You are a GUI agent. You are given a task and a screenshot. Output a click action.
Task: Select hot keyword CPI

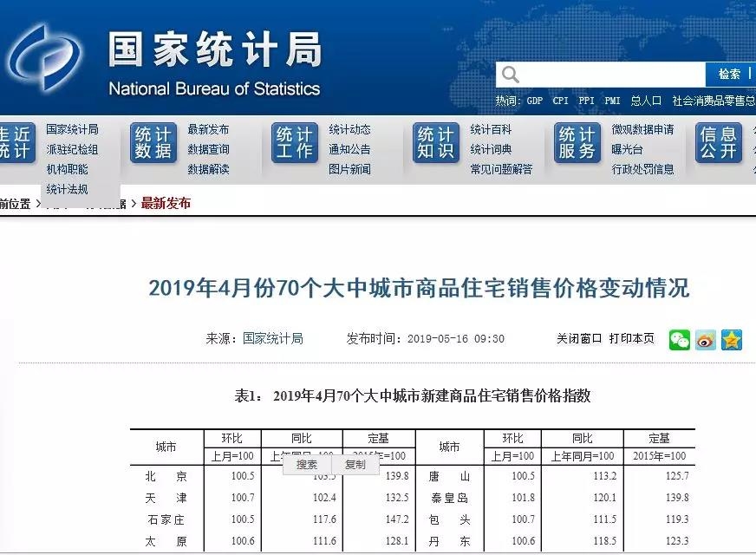pos(560,101)
